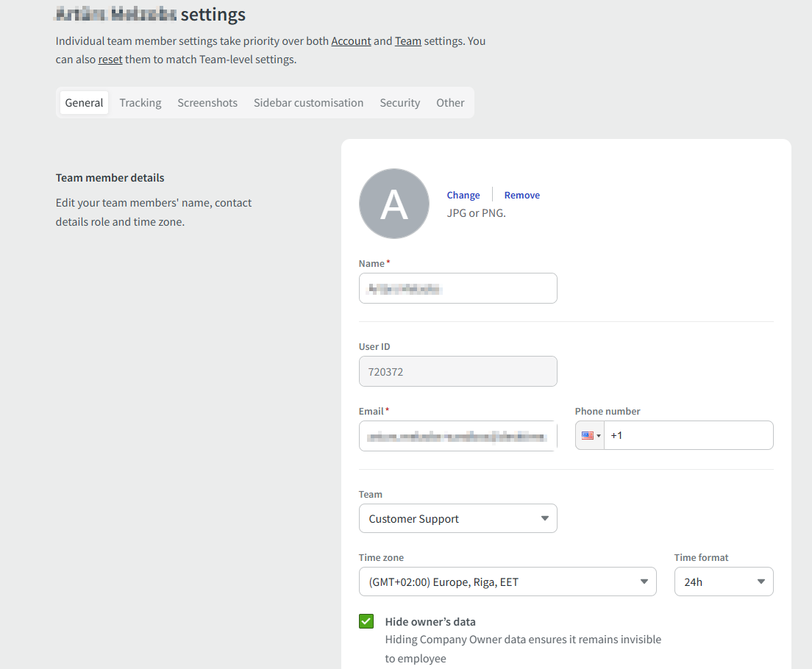812x669 pixels.
Task: Select the Security tab
Action: click(x=399, y=103)
